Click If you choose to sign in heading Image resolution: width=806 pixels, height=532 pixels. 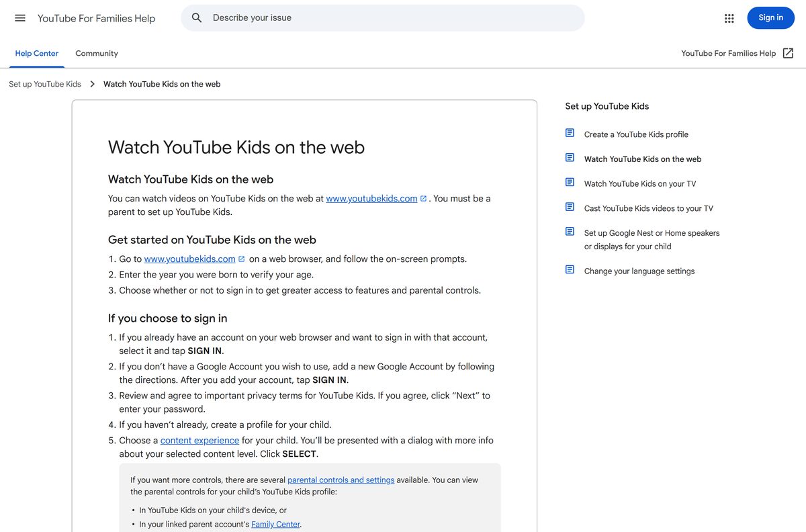coord(168,318)
